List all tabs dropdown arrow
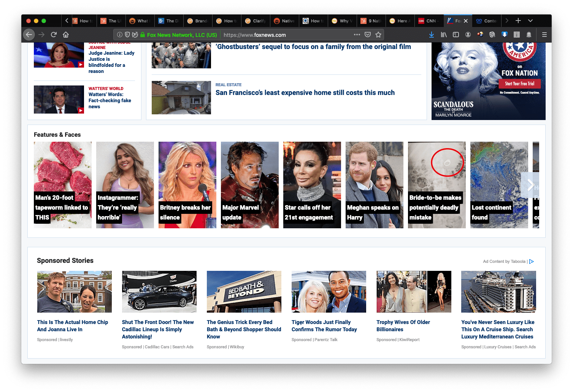 point(530,21)
